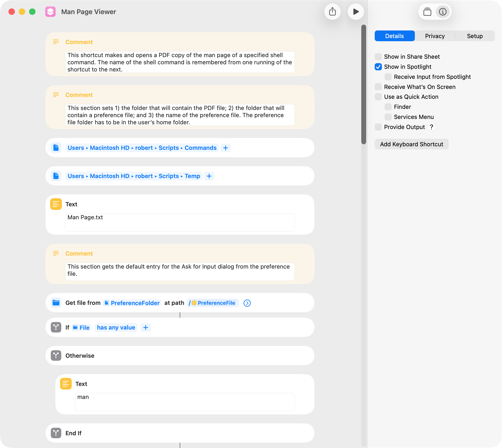Viewport: 502px width, 448px height.
Task: Click the Get file from folder icon
Action: coord(56,303)
